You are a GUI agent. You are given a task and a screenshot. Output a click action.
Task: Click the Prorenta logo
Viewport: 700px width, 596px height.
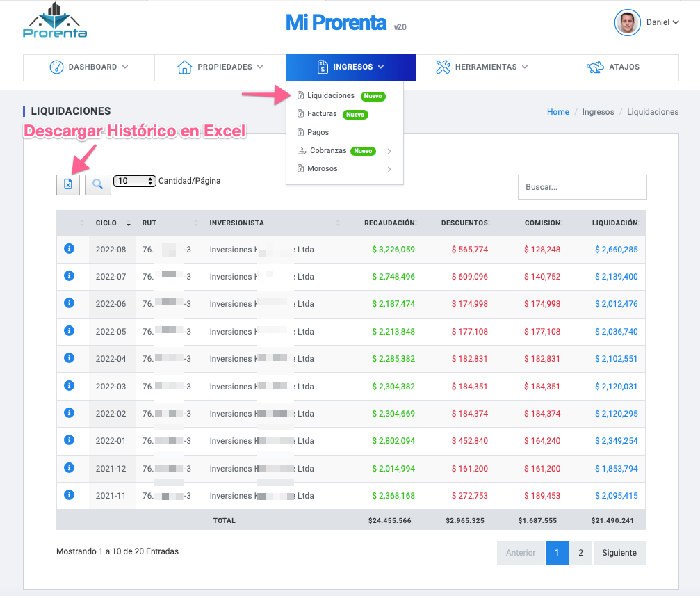click(x=55, y=21)
